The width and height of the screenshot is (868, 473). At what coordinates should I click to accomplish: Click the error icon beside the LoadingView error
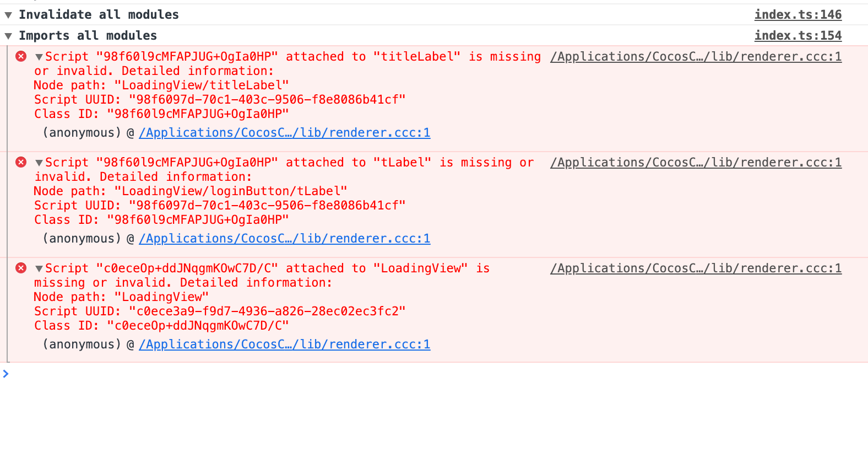click(x=21, y=268)
